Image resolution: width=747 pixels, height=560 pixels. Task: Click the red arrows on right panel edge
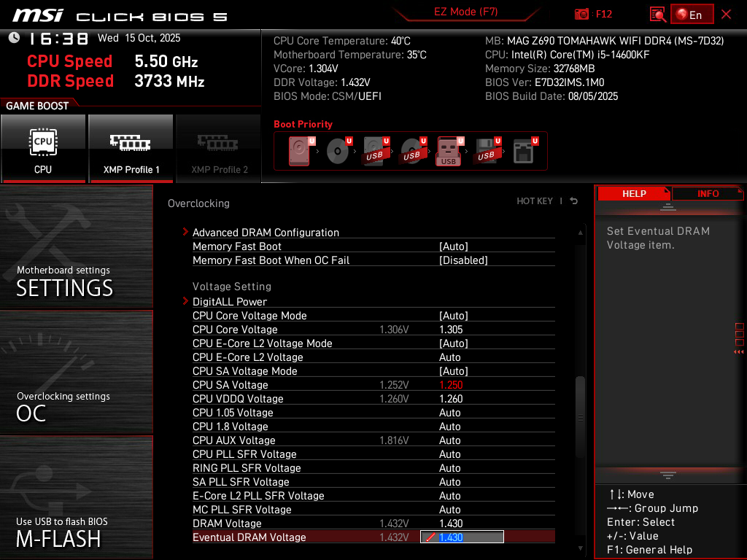pyautogui.click(x=738, y=352)
